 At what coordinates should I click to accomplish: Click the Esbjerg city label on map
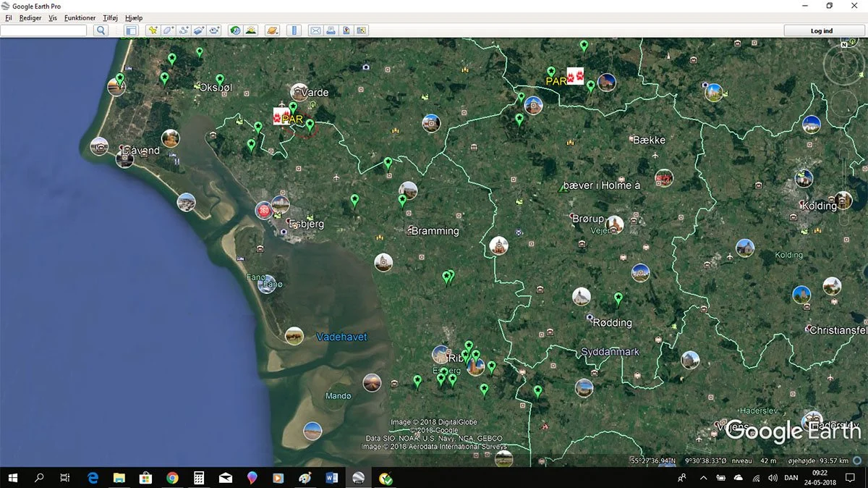coord(307,224)
